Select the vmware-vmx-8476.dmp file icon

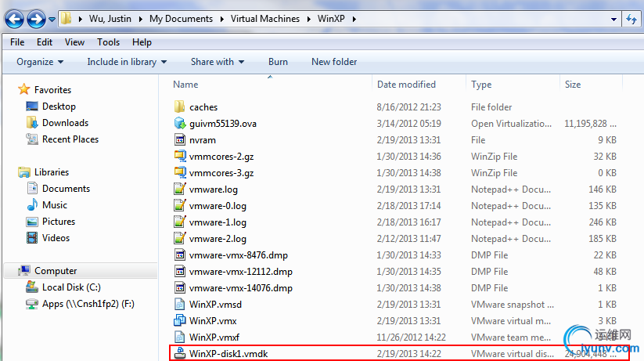point(179,255)
